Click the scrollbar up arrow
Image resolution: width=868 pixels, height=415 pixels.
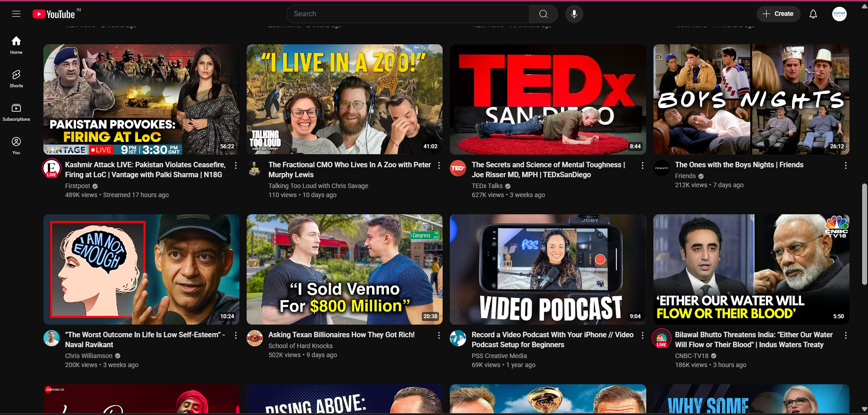click(864, 5)
